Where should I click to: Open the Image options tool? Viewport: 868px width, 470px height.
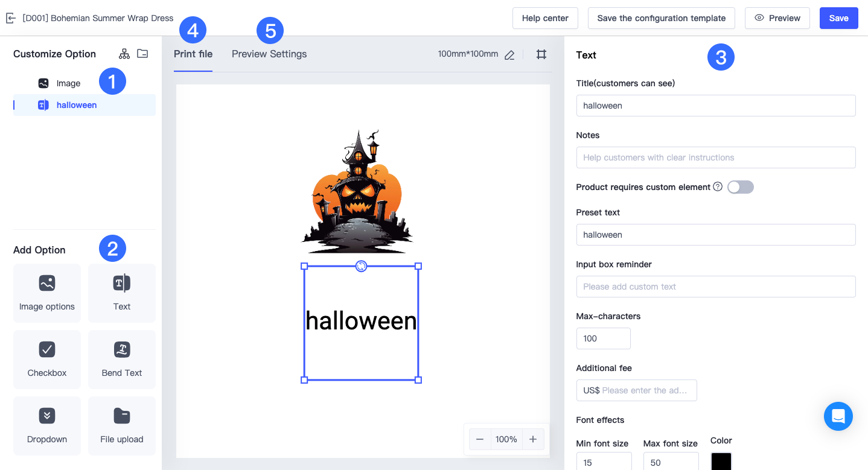coord(46,293)
